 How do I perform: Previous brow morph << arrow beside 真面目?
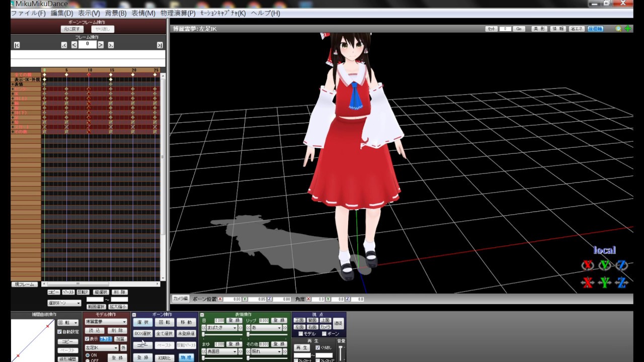pos(204,351)
